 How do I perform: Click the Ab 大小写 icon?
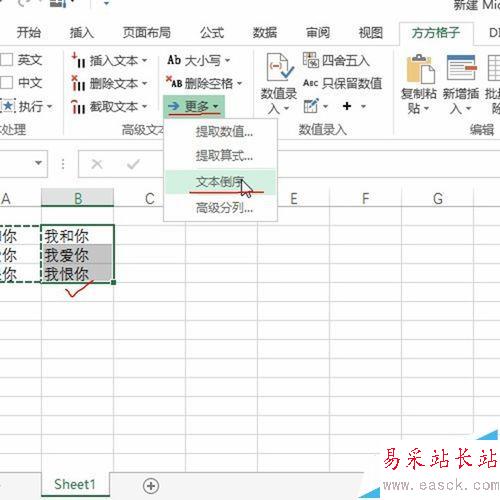[x=174, y=60]
